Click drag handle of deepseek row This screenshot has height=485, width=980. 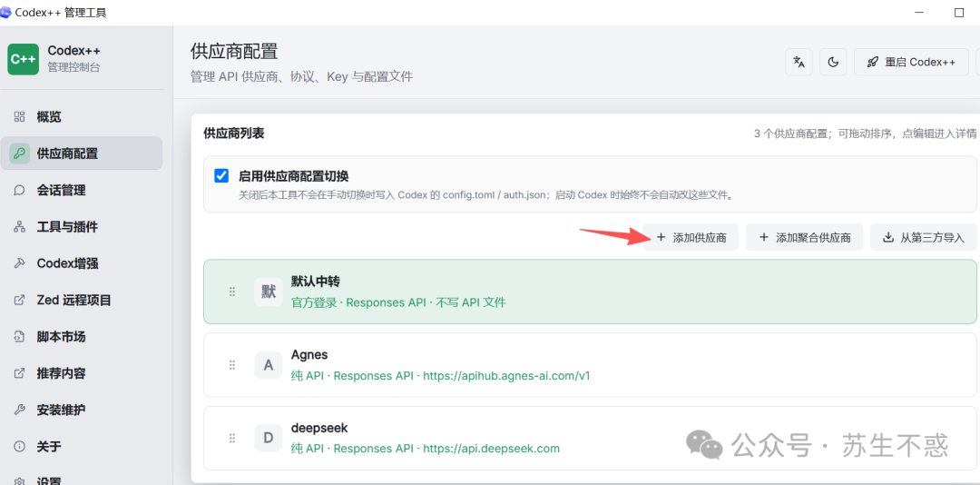tap(232, 438)
